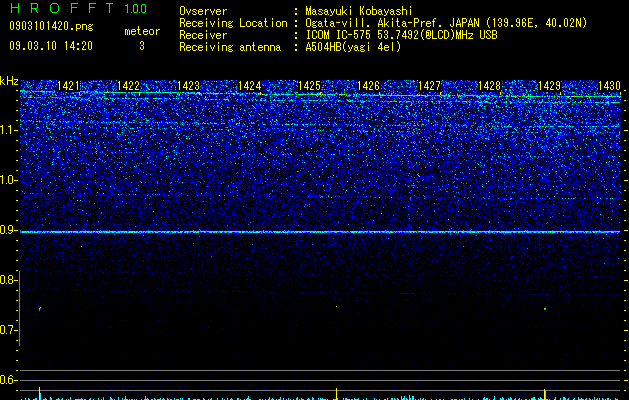Click the 1.0 frequency axis label
Image resolution: width=629 pixels, height=400 pixels.
pyautogui.click(x=8, y=180)
